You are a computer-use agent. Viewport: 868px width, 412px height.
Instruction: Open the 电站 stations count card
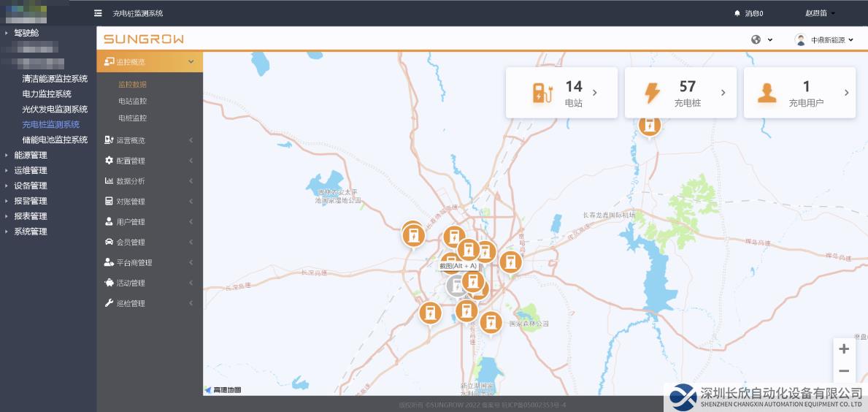click(x=561, y=93)
